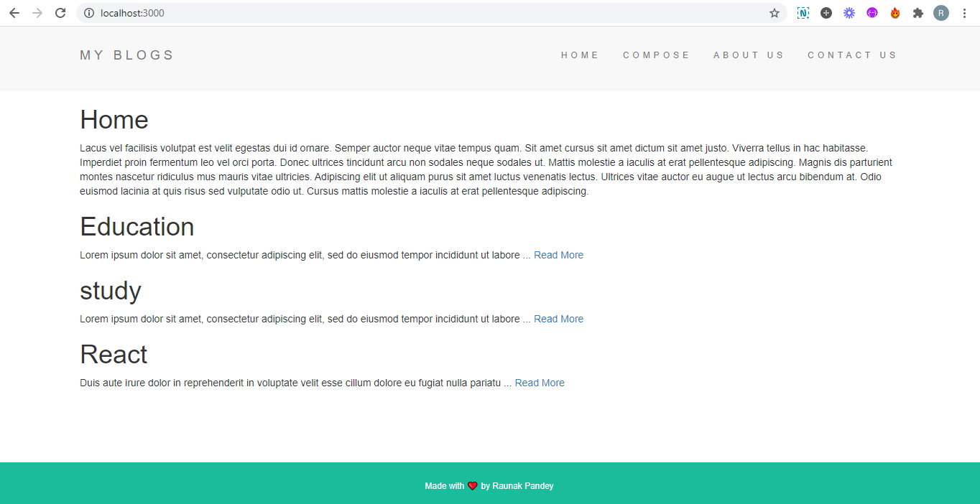Open the blue sunburst extension icon
This screenshot has width=980, height=504.
pos(849,13)
